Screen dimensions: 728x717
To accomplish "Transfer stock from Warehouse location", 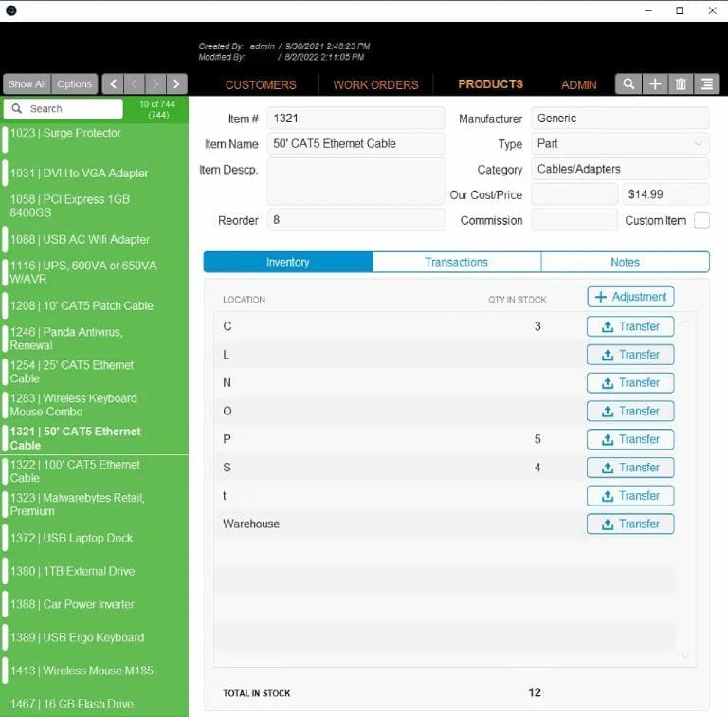I will tap(630, 524).
